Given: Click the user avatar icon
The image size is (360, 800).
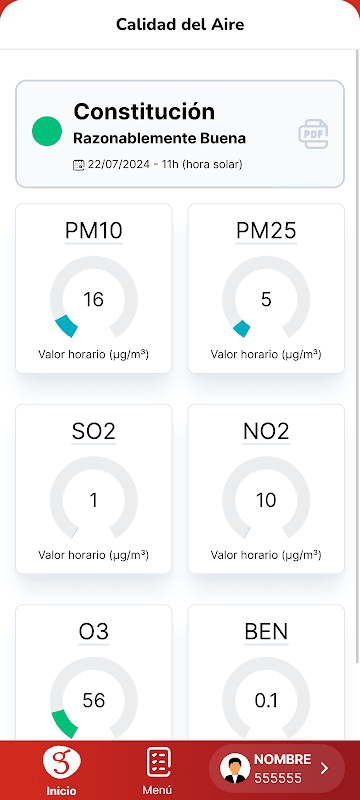Looking at the screenshot, I should 235,768.
